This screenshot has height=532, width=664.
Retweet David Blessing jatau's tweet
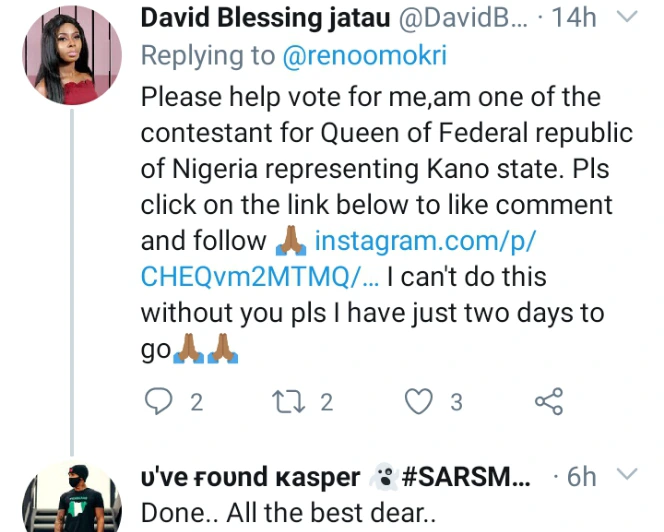pyautogui.click(x=284, y=402)
